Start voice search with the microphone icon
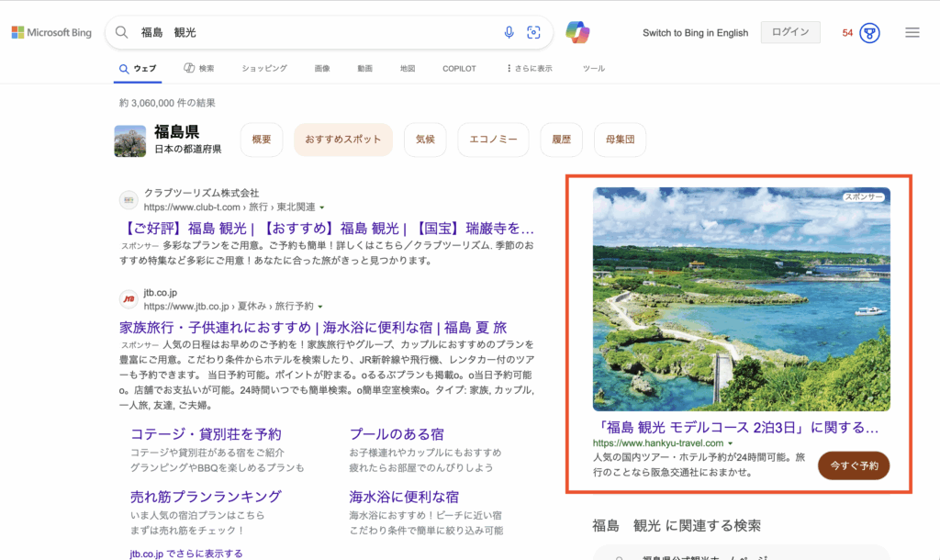Screen dimensions: 940x560 click(509, 32)
